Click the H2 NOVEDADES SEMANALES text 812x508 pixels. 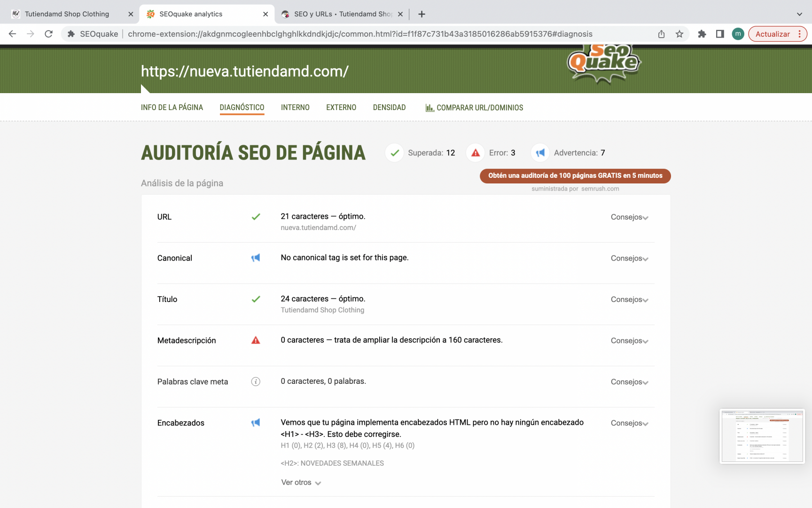coord(332,463)
